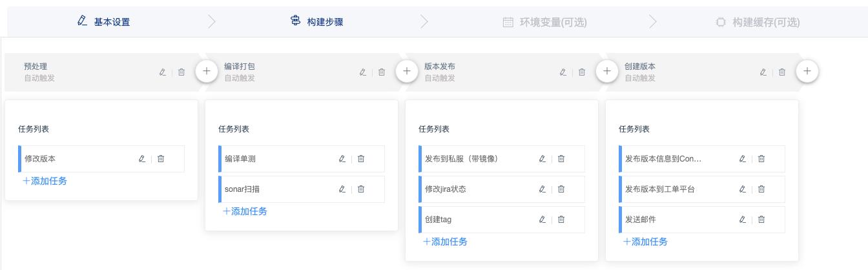Add a task under 编译打包 via 添加任务
Viewport: 868px width, 270px height.
[245, 211]
